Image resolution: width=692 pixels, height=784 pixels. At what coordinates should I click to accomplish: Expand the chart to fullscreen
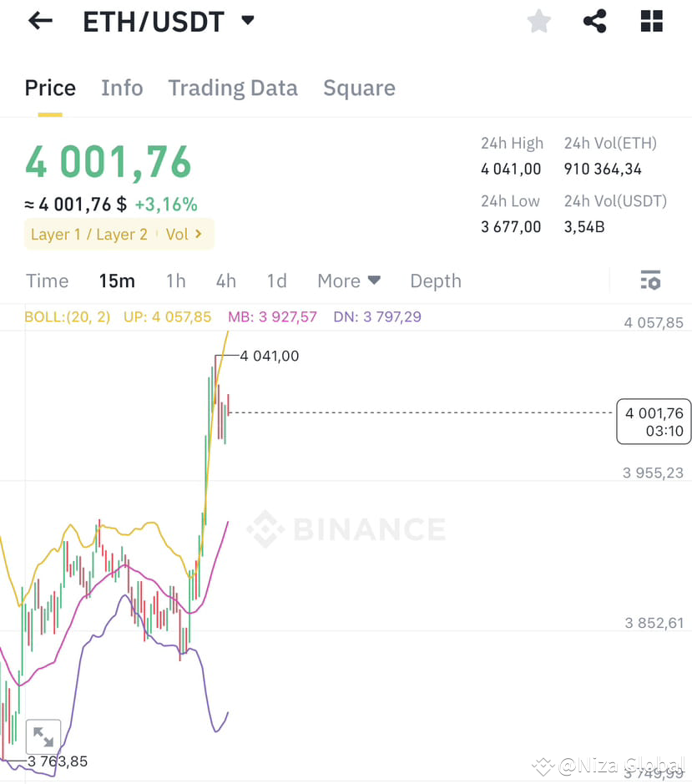click(43, 737)
